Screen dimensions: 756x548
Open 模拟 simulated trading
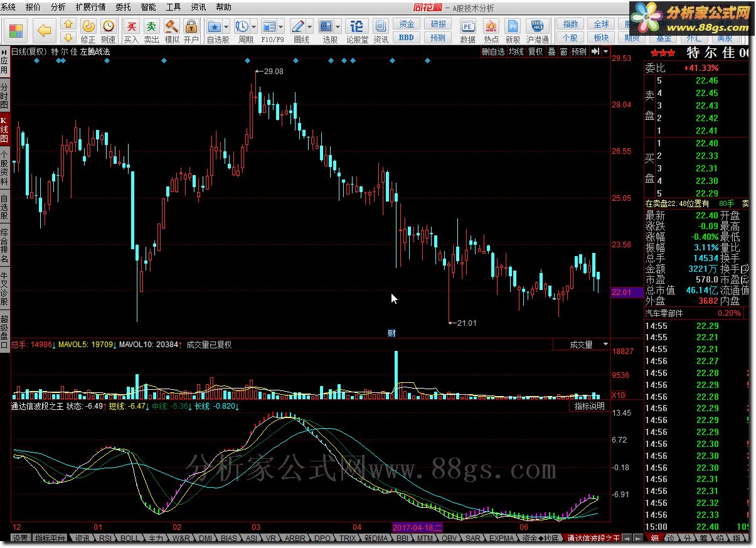point(172,30)
